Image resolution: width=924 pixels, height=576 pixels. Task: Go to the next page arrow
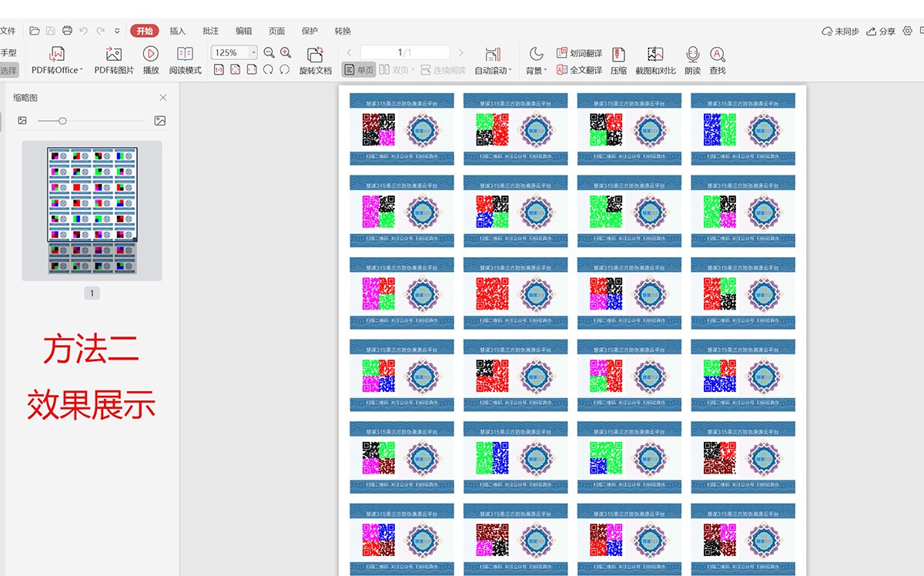click(461, 52)
